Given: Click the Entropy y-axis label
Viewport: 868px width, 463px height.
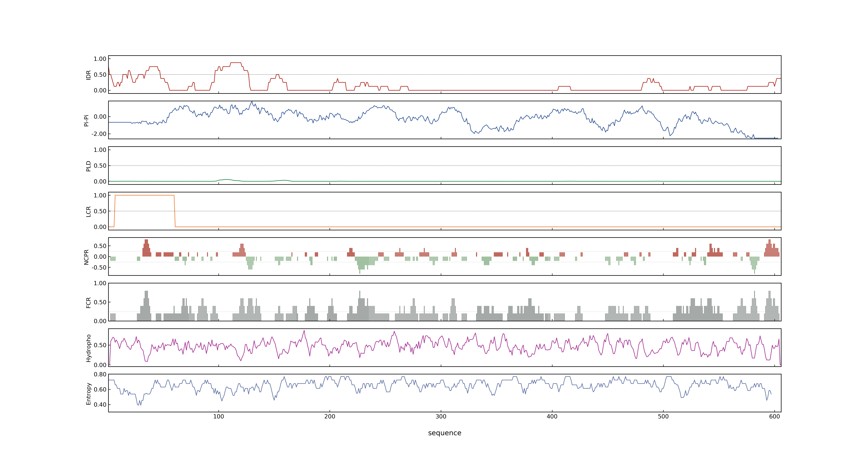Looking at the screenshot, I should 88,393.
